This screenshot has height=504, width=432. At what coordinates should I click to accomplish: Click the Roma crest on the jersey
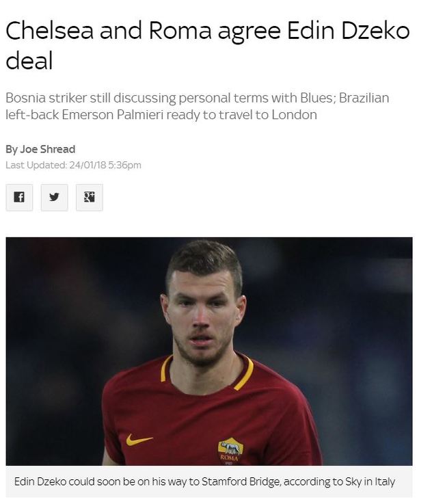point(230,451)
